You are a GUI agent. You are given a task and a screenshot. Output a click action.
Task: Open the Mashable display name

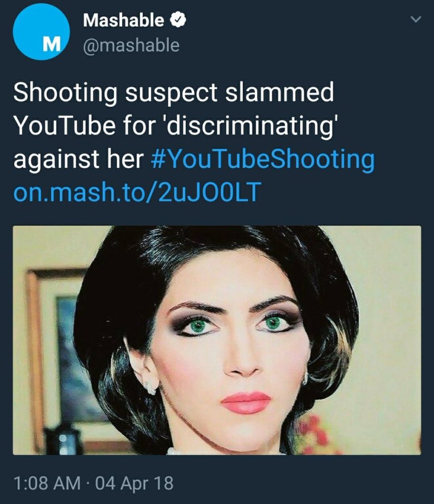click(124, 20)
